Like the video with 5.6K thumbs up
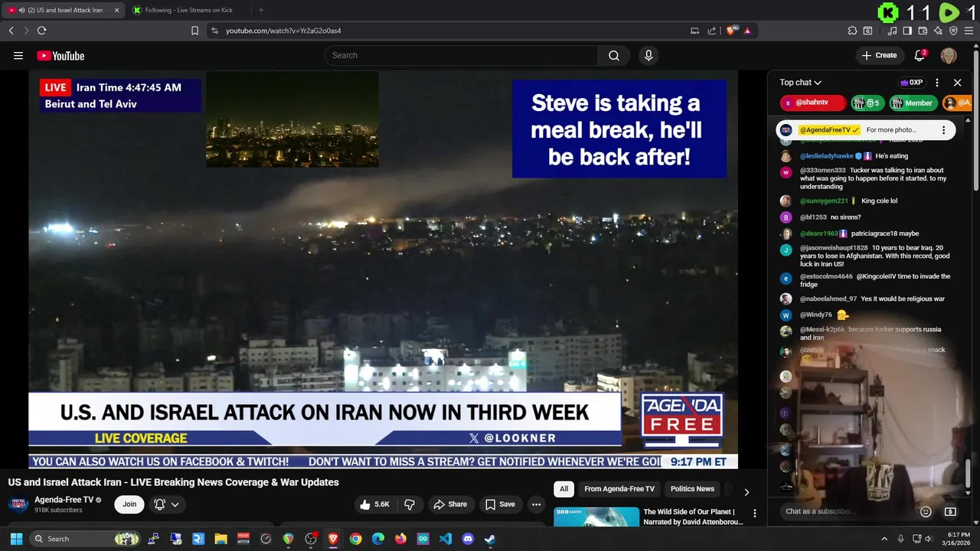Image resolution: width=980 pixels, height=551 pixels. 375,504
